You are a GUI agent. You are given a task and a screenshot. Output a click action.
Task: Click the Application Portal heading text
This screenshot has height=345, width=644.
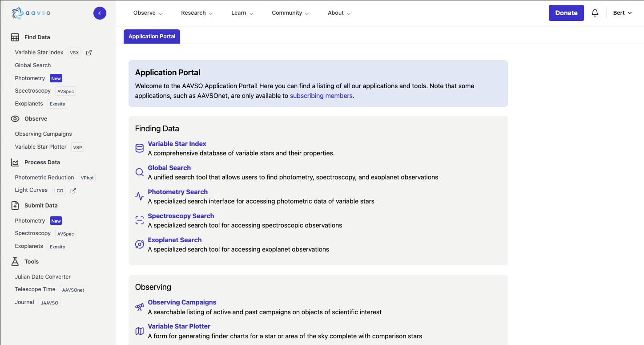point(168,73)
